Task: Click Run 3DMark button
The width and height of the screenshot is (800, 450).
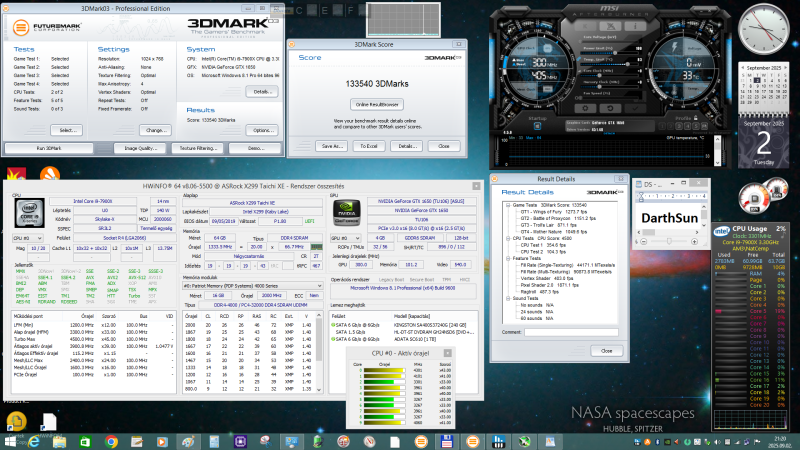Action: tap(49, 148)
